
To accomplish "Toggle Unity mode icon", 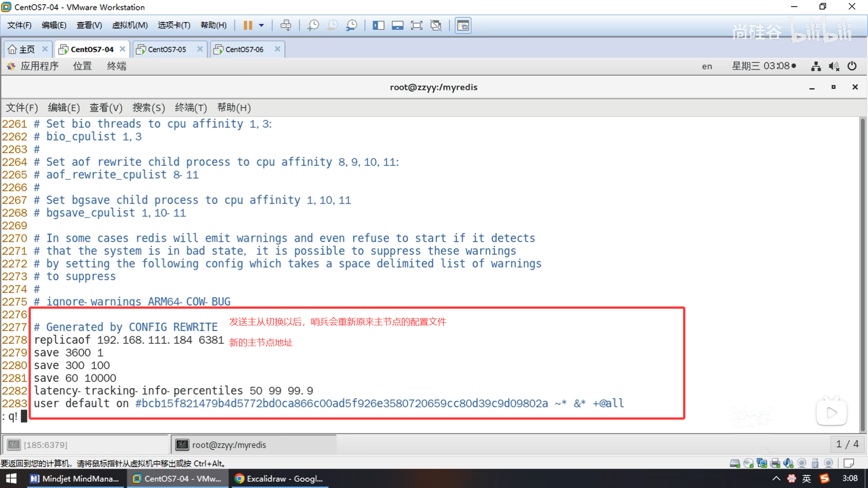I will pos(436,25).
